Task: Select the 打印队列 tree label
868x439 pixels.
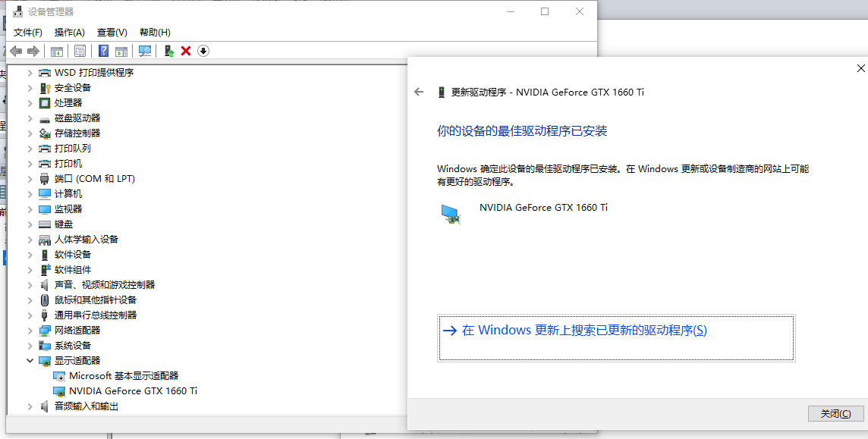Action: click(x=73, y=148)
